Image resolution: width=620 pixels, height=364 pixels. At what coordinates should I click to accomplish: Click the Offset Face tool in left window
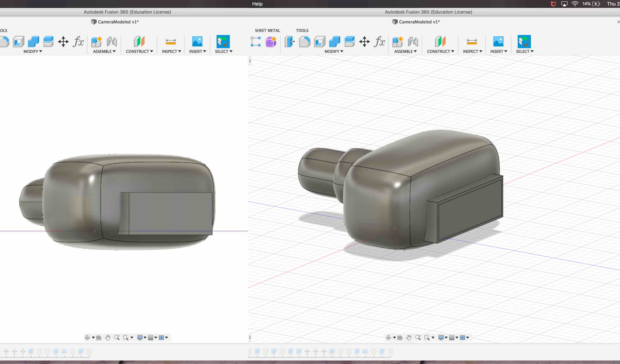pyautogui.click(x=48, y=42)
